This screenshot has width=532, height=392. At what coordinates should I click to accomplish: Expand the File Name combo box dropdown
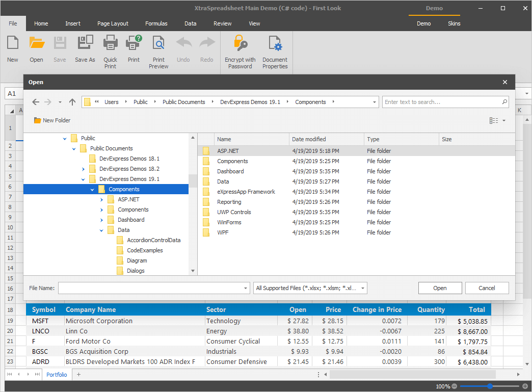tap(246, 288)
